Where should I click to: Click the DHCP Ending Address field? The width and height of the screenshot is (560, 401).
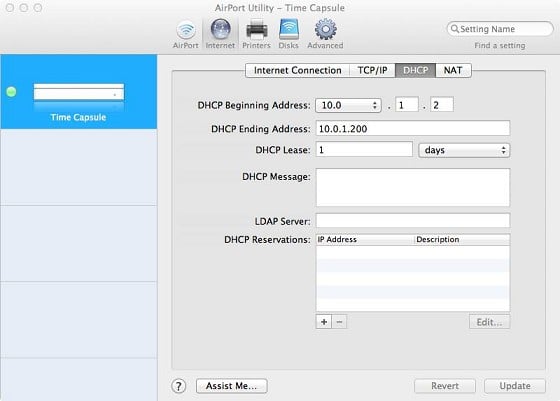pyautogui.click(x=413, y=129)
